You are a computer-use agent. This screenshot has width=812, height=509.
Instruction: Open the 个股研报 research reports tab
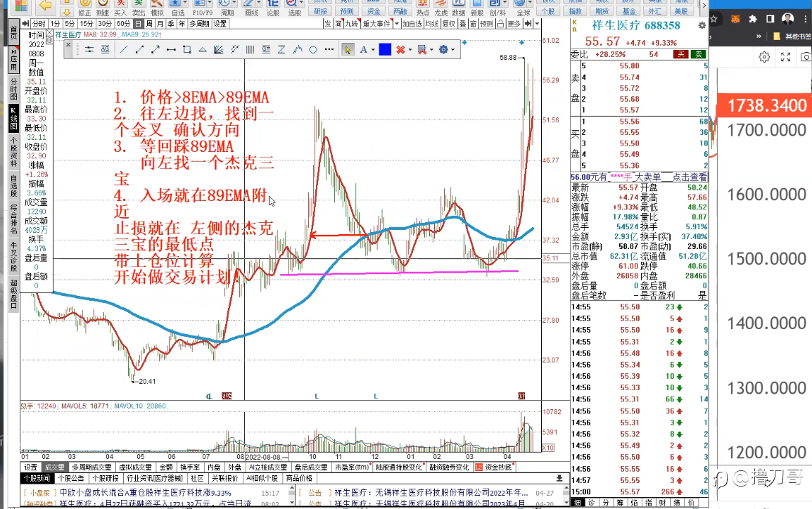[x=106, y=478]
